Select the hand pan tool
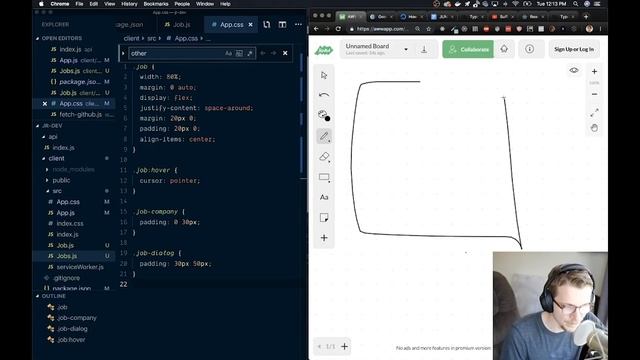The width and height of the screenshot is (640, 360). (594, 128)
